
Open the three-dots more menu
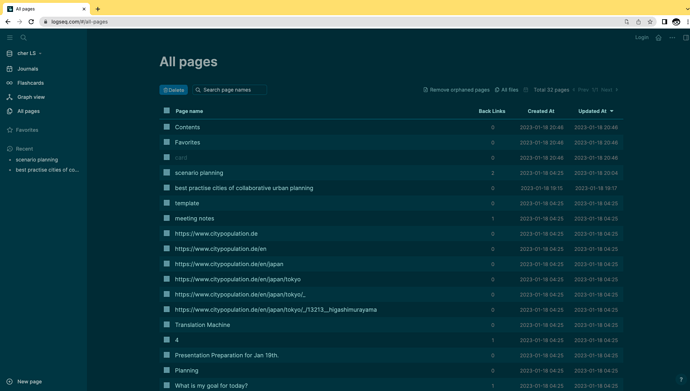pos(672,38)
